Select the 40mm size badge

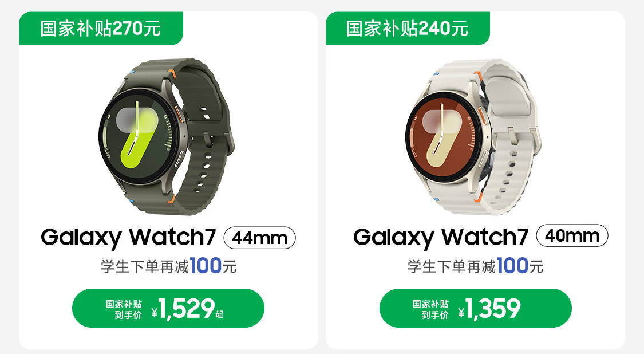(x=572, y=235)
